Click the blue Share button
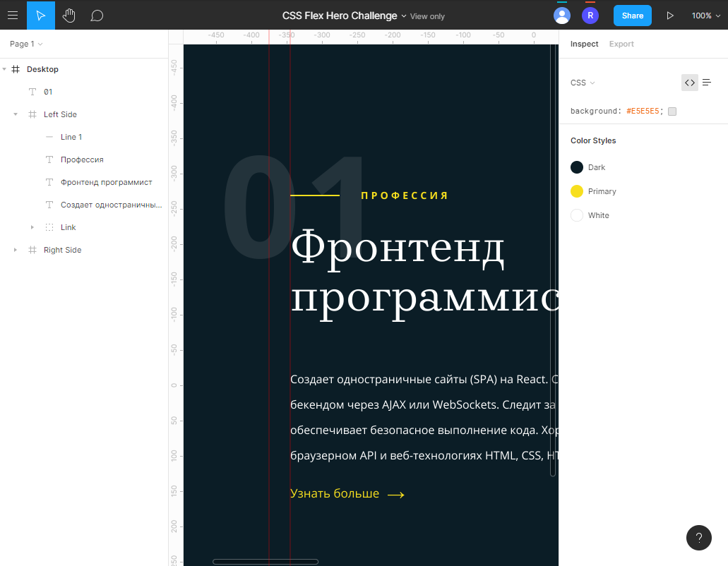Screen dimensions: 728x566 tap(632, 15)
